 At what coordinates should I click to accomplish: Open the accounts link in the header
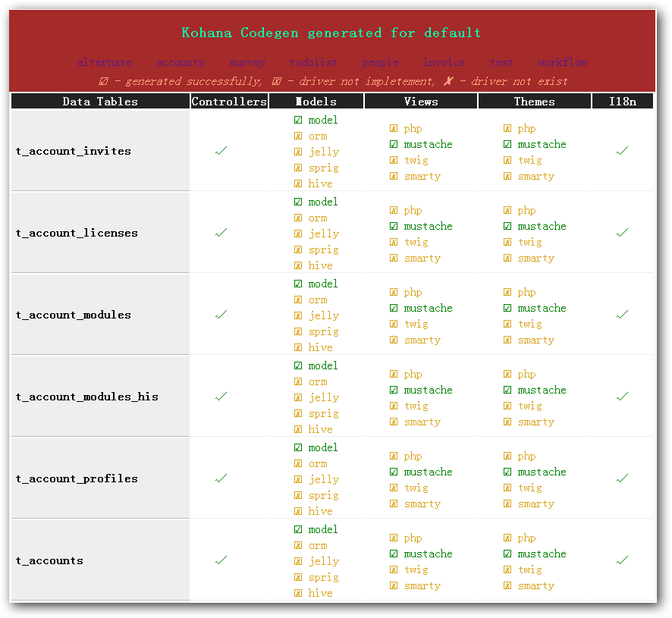click(181, 63)
